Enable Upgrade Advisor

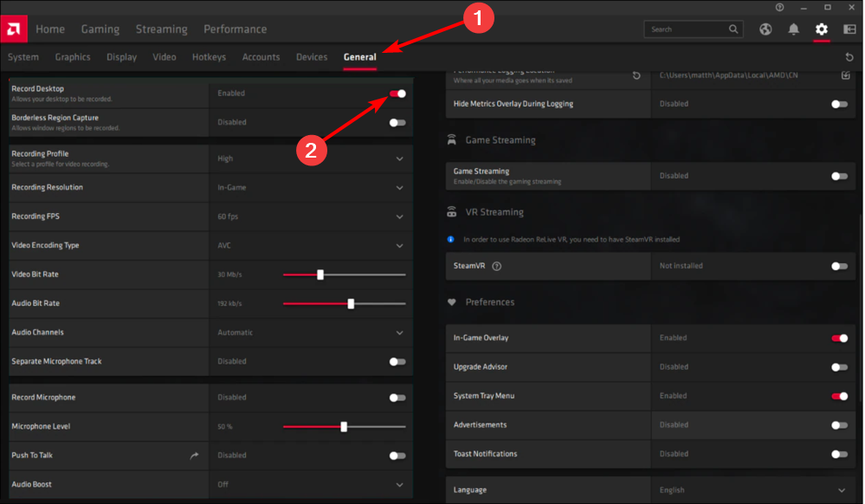tap(840, 367)
